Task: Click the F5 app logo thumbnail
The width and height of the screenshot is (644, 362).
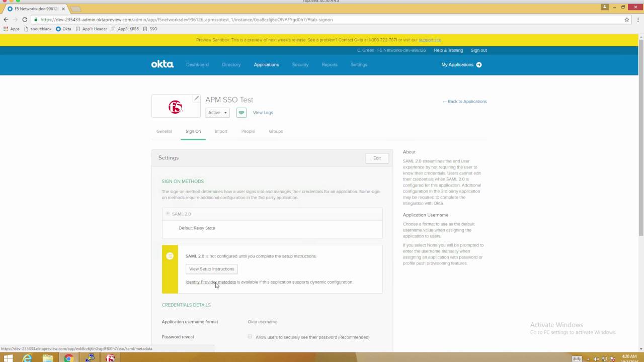Action: [x=175, y=106]
